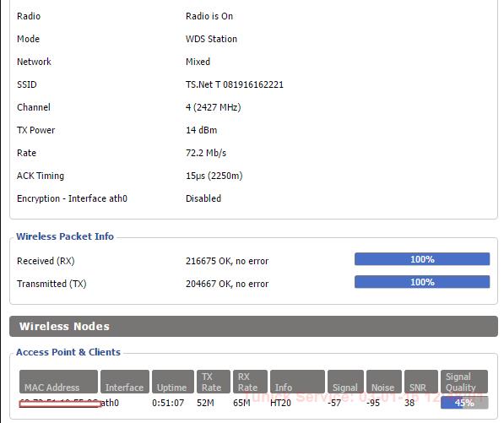This screenshot has height=423, width=504.
Task: Click the ACK Timing value 15µs (2250m)
Action: pos(214,176)
